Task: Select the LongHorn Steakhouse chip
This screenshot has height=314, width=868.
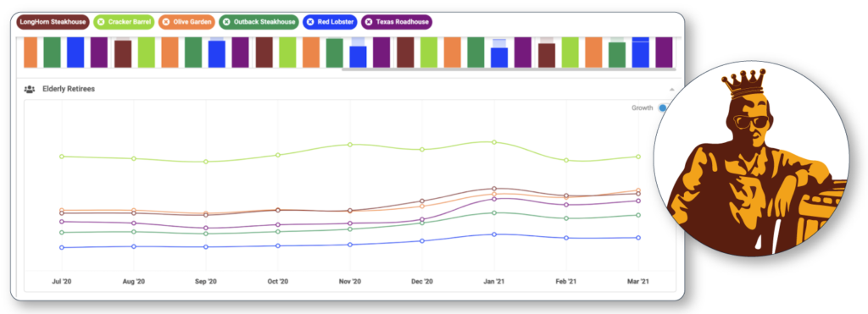Action: click(53, 22)
